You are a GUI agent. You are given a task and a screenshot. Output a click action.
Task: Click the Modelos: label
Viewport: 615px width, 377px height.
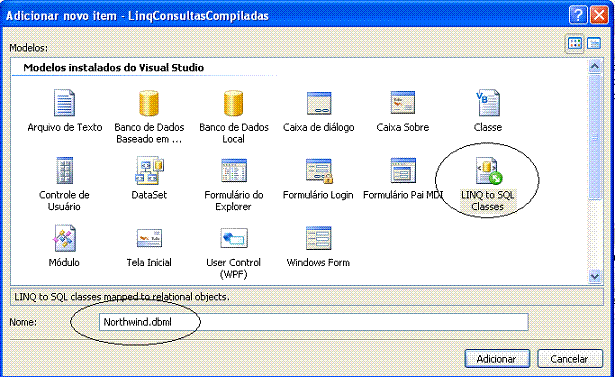pyautogui.click(x=29, y=48)
